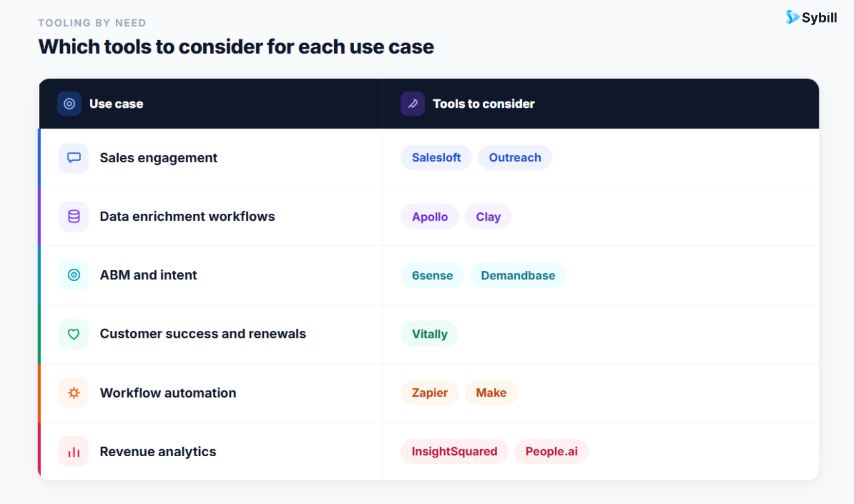This screenshot has width=854, height=504.
Task: Click the InsightSquared tag
Action: point(455,452)
